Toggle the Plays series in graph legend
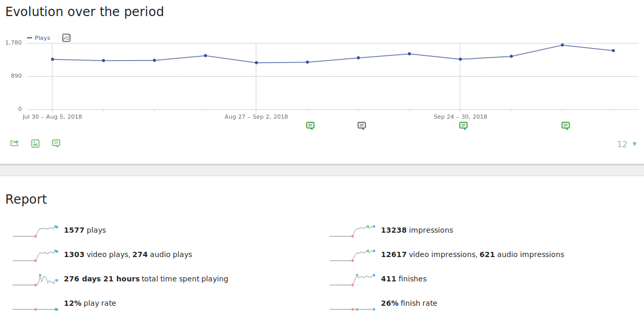 tap(39, 38)
